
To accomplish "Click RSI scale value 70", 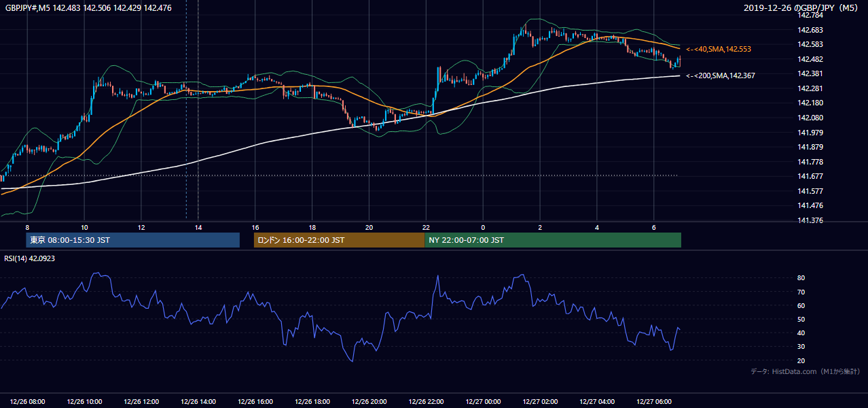I will pos(801,292).
